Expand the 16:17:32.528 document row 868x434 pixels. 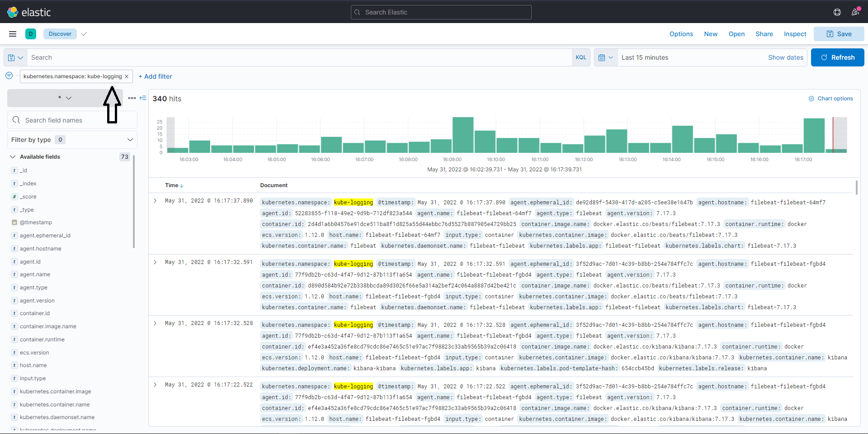click(155, 323)
